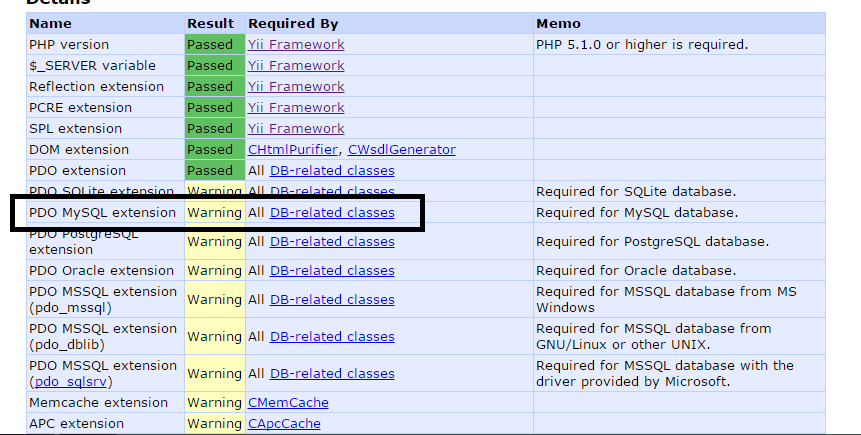The height and width of the screenshot is (435, 861).
Task: Open Yii Framework link in PHP version row
Action: coord(296,44)
